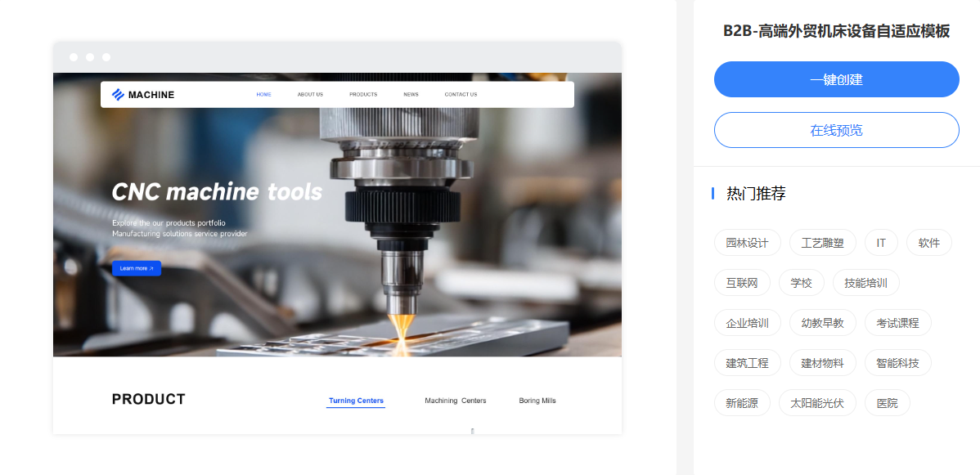This screenshot has height=475, width=980.
Task: Select the 园林设计 tag
Action: 747,243
